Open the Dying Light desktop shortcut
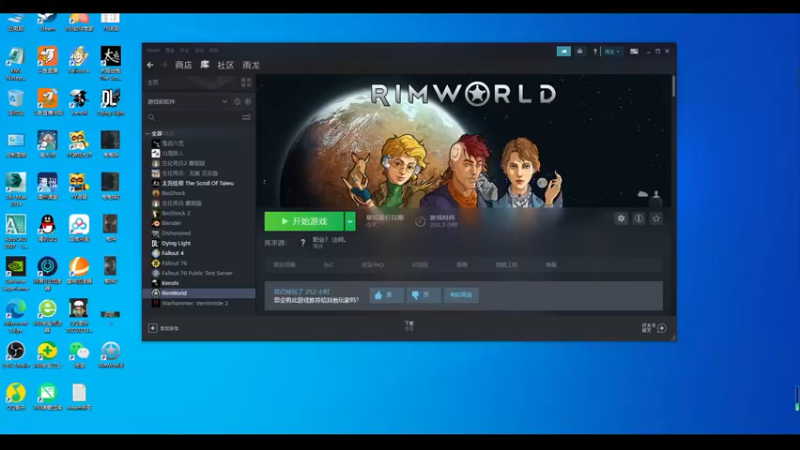This screenshot has width=800, height=450. (110, 102)
